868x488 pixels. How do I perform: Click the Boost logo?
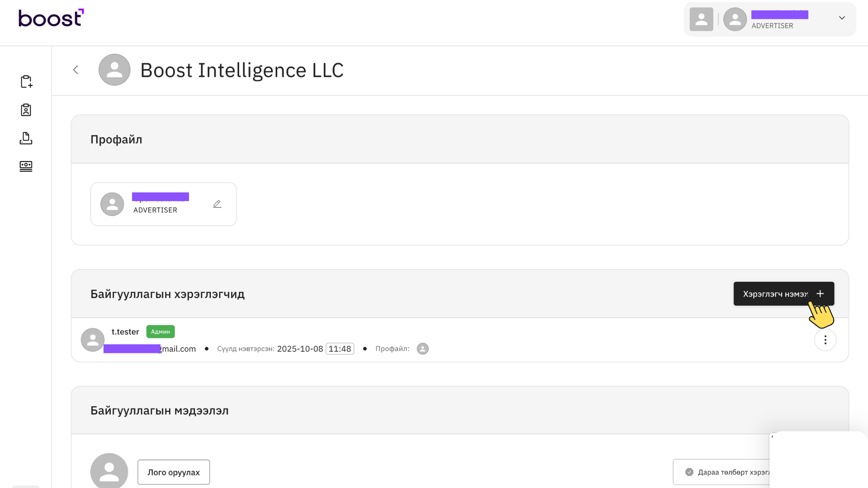point(51,18)
